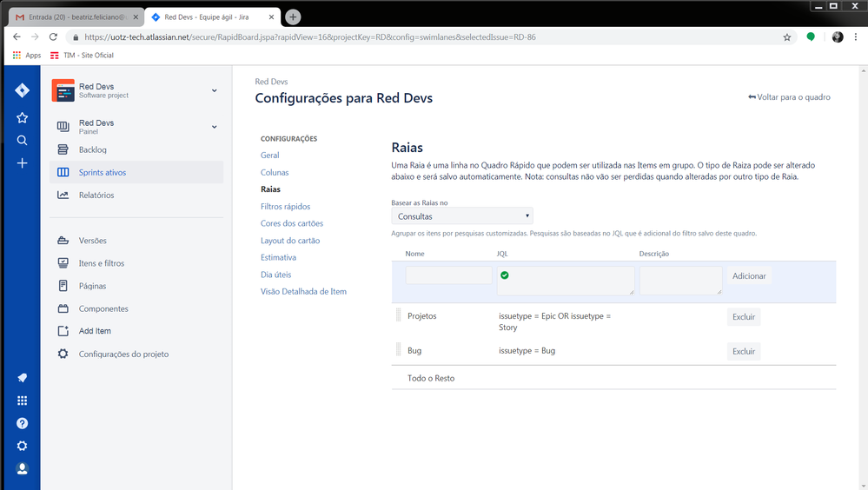Click Excluir for the Bug swimlane
The height and width of the screenshot is (490, 868).
[x=744, y=351]
